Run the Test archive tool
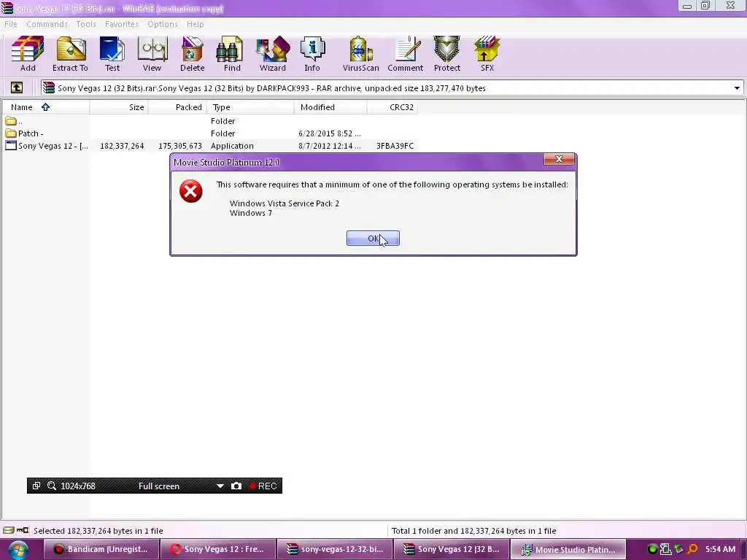The width and height of the screenshot is (747, 560). point(112,54)
